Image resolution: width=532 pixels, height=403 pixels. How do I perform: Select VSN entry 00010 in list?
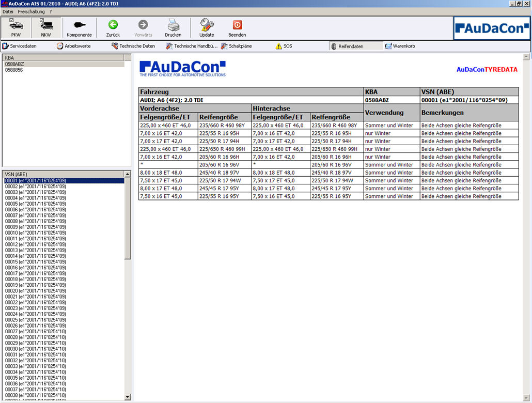click(35, 233)
